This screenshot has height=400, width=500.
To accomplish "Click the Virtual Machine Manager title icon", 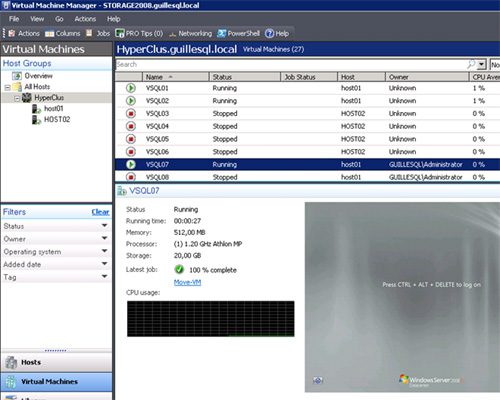I will click(x=6, y=5).
